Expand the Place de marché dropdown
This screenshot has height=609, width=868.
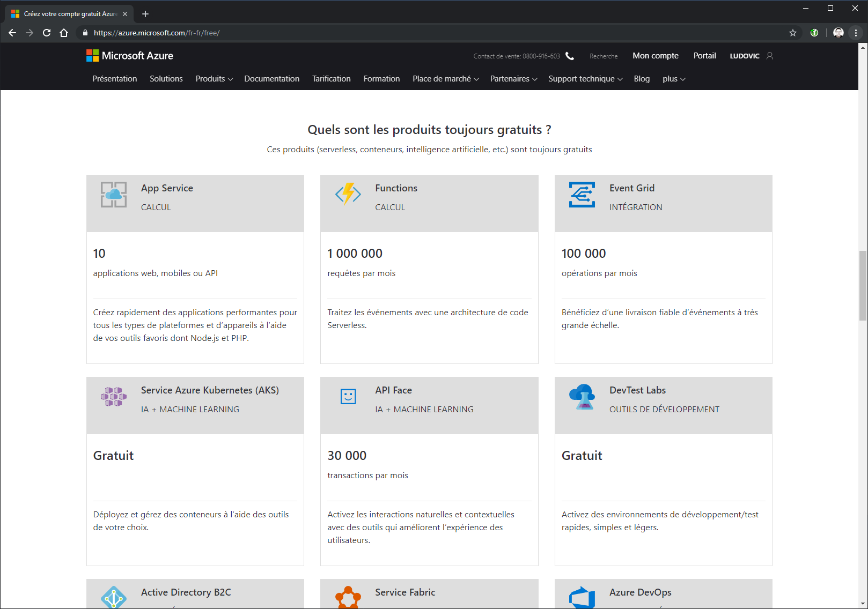coord(446,79)
